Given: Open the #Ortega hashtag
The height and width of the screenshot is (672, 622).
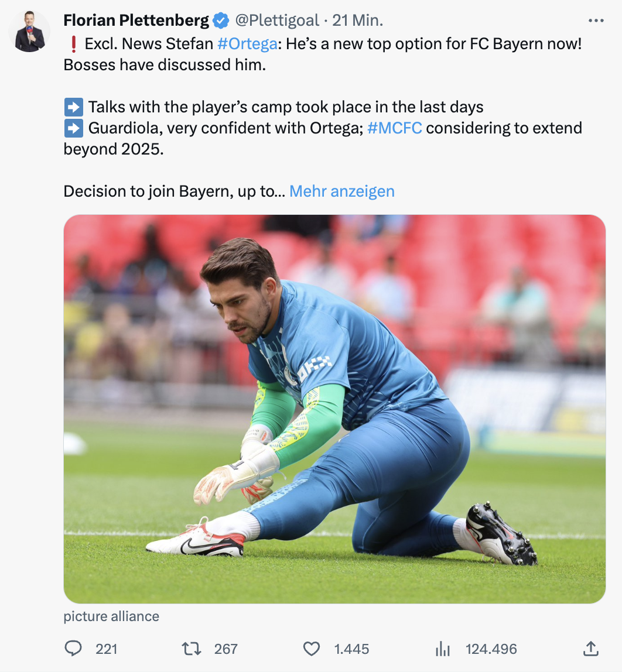Looking at the screenshot, I should pyautogui.click(x=247, y=44).
